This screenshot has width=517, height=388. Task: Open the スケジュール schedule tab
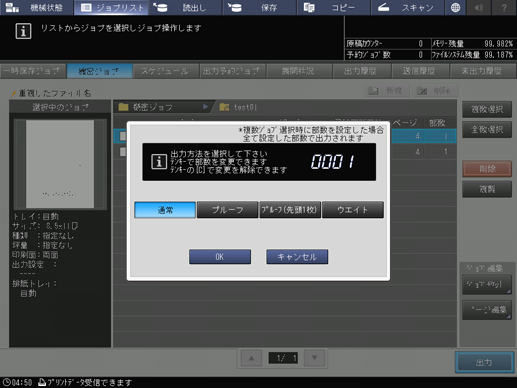click(165, 71)
